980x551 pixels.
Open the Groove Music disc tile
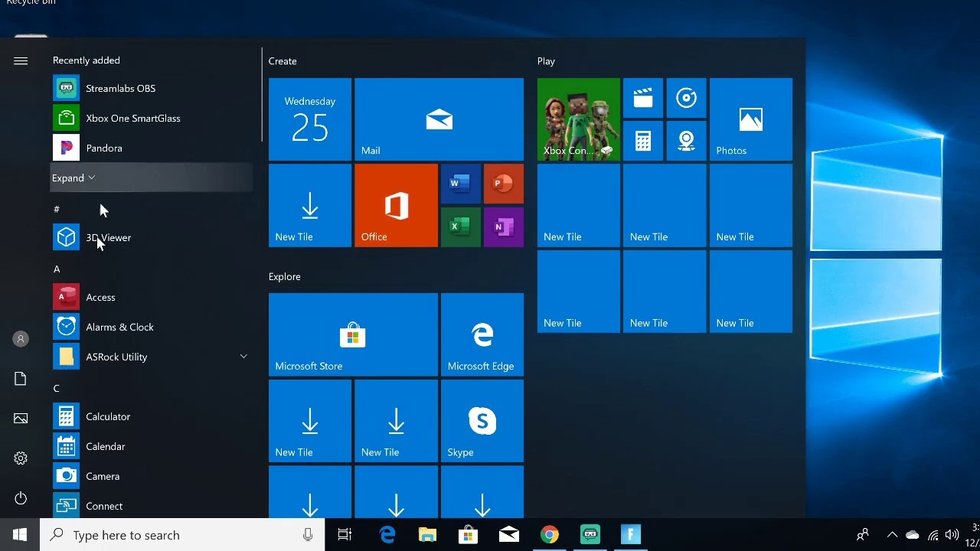[686, 98]
